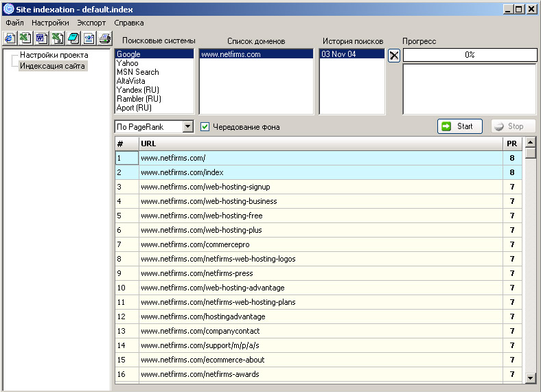Toggle the Чередование фона checkbox
Image resolution: width=541 pixels, height=392 pixels.
[x=205, y=127]
